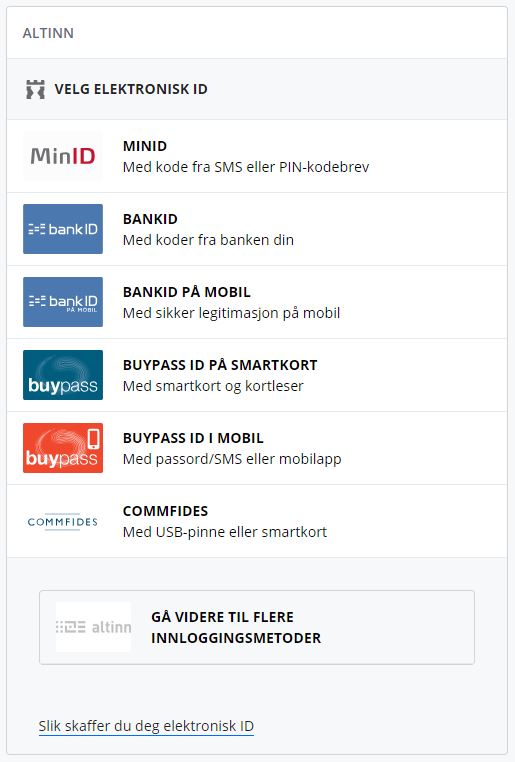515x762 pixels.
Task: Click 'Med passord/SMS eller mobilapp' description
Action: (x=232, y=459)
